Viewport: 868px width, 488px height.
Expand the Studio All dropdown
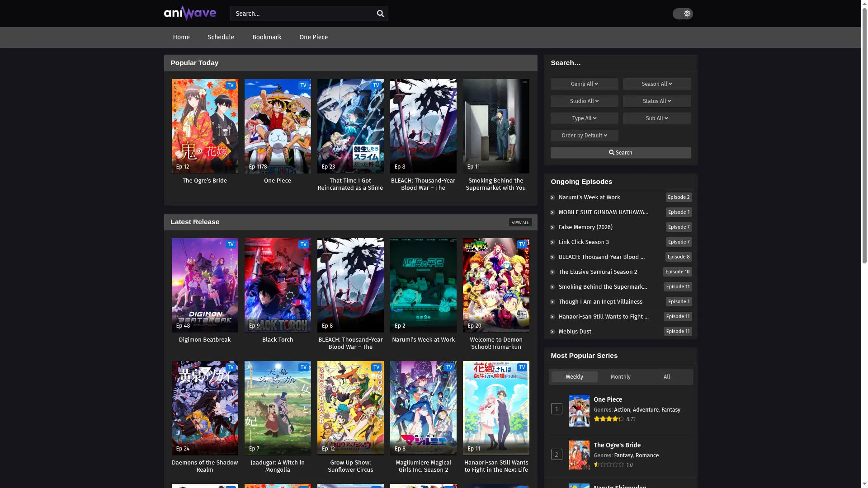[585, 101]
